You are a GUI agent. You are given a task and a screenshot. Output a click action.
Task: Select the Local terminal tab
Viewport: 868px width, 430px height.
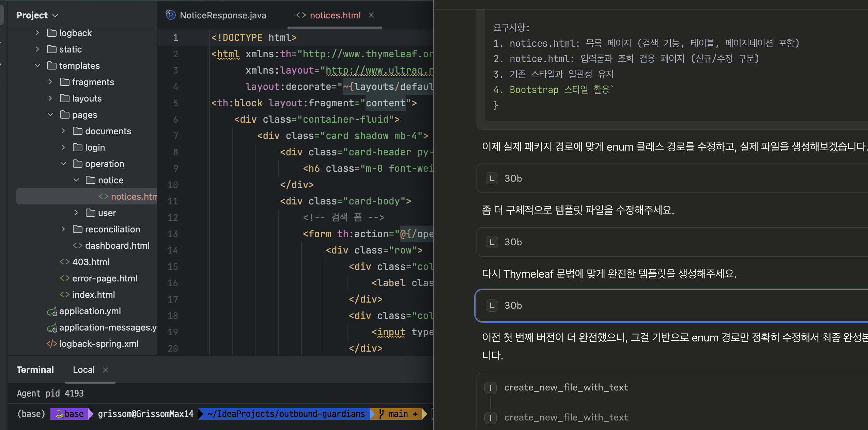tap(84, 370)
